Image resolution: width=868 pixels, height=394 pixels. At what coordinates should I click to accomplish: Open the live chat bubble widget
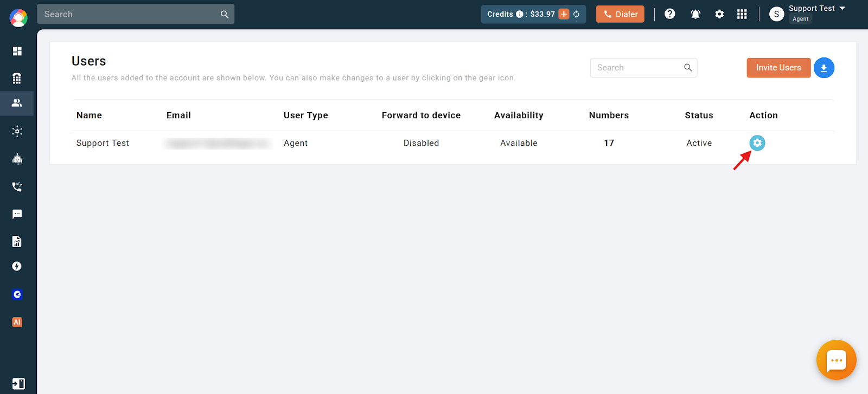pos(837,360)
